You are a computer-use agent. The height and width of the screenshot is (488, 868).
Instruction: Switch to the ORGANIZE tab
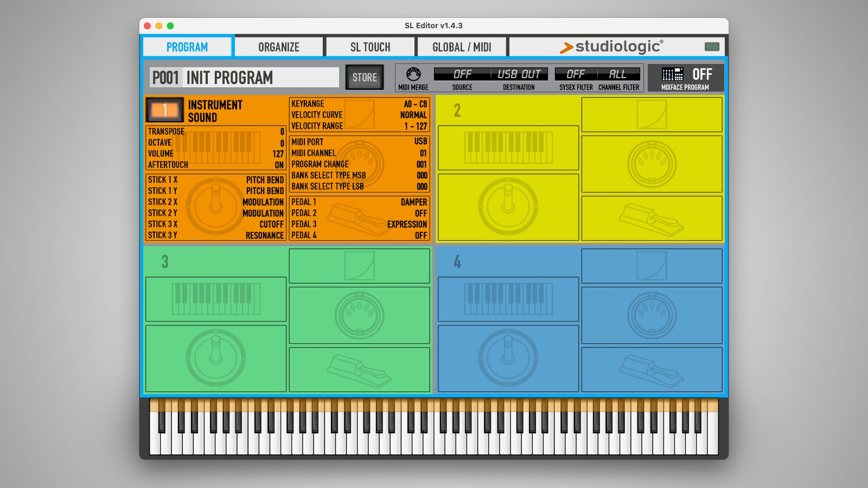pyautogui.click(x=279, y=47)
